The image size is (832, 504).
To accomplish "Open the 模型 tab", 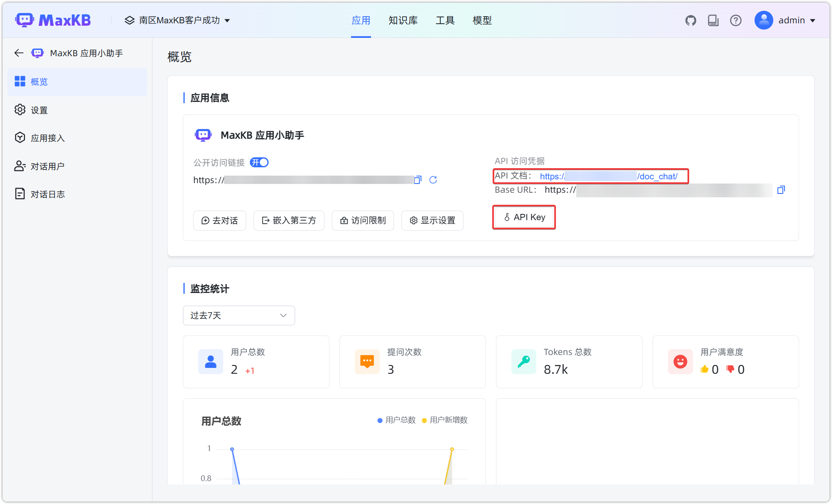I will point(482,20).
